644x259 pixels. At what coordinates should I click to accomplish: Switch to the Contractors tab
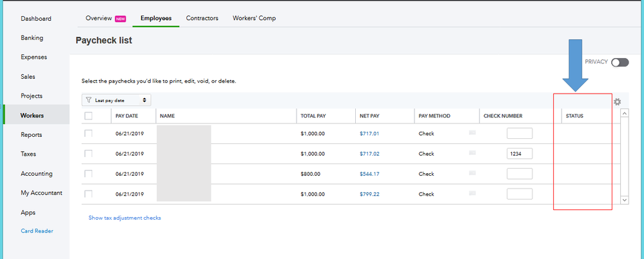click(x=202, y=18)
